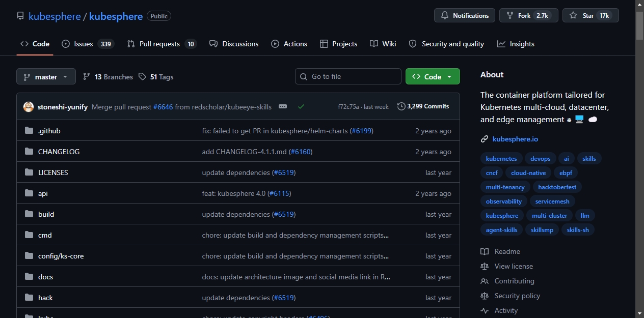Click the hack folder icon
This screenshot has width=644, height=318.
29,298
